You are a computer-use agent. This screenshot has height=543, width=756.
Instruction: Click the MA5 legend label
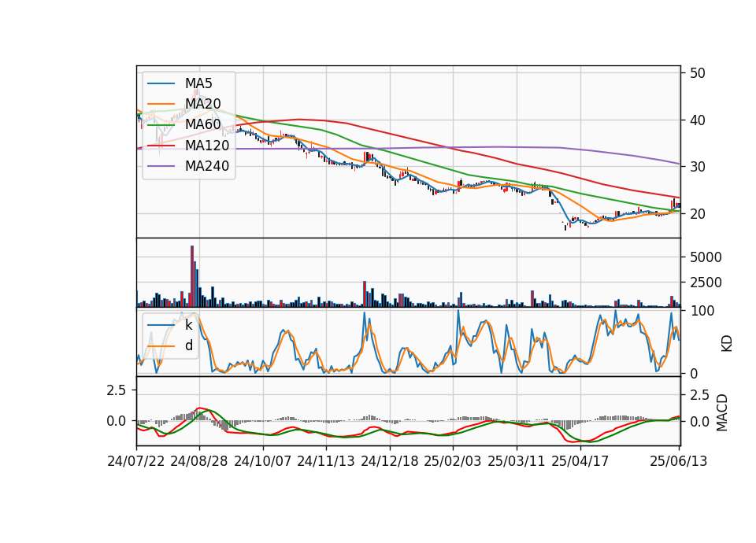(x=198, y=83)
